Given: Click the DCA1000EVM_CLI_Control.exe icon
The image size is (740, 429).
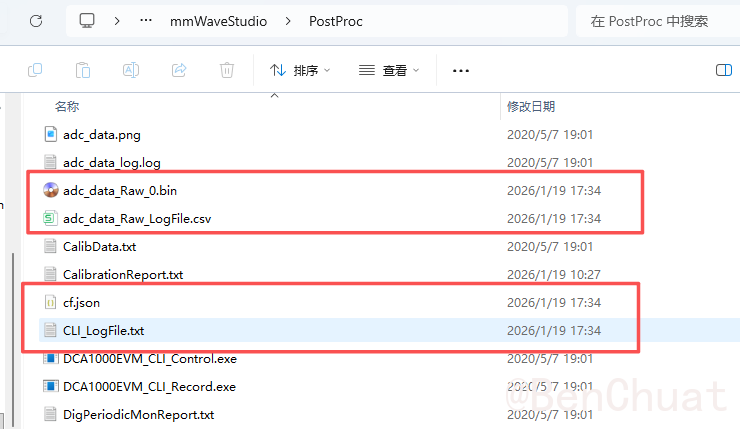Looking at the screenshot, I should 51,358.
